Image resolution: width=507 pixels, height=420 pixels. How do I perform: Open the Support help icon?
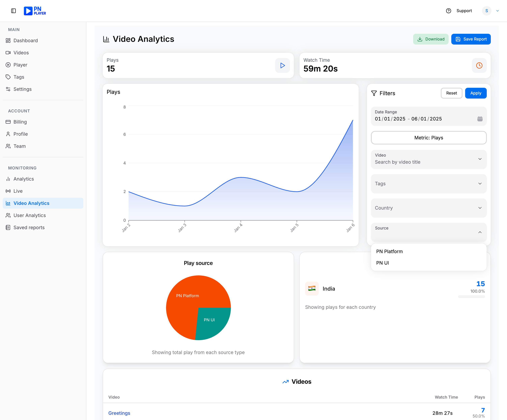[x=449, y=11]
